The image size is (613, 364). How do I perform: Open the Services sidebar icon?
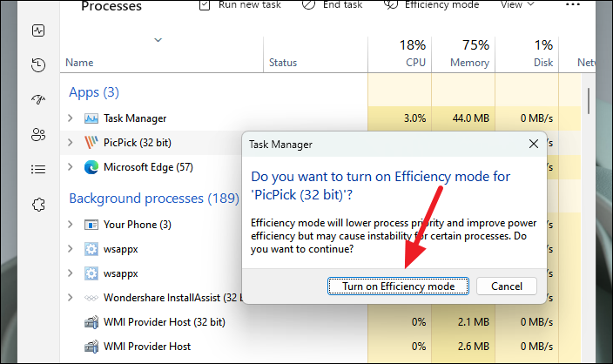pyautogui.click(x=38, y=204)
